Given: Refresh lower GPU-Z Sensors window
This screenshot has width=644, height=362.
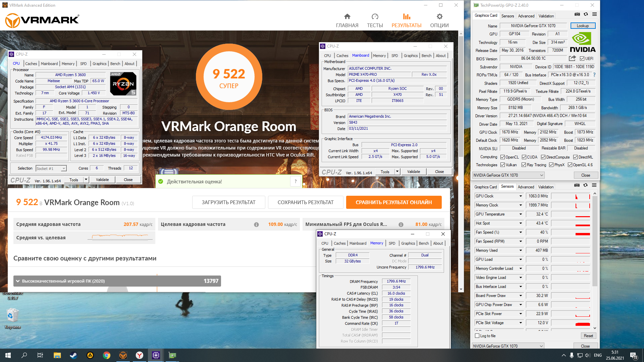Looking at the screenshot, I should (585, 185).
